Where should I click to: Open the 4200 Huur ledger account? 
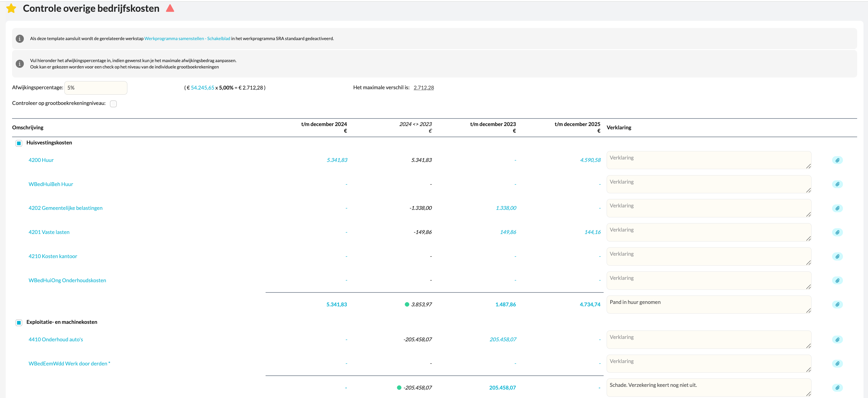coord(41,160)
